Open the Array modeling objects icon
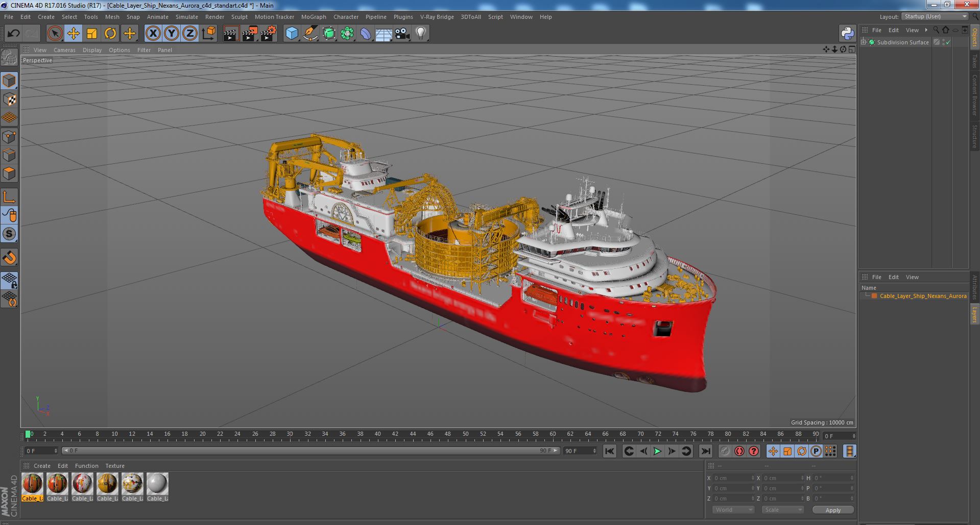 pos(347,34)
